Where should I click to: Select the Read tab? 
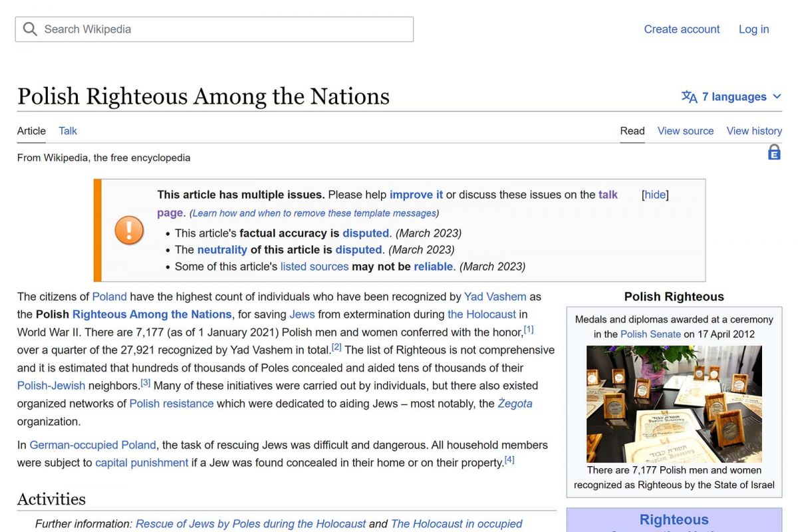point(632,131)
